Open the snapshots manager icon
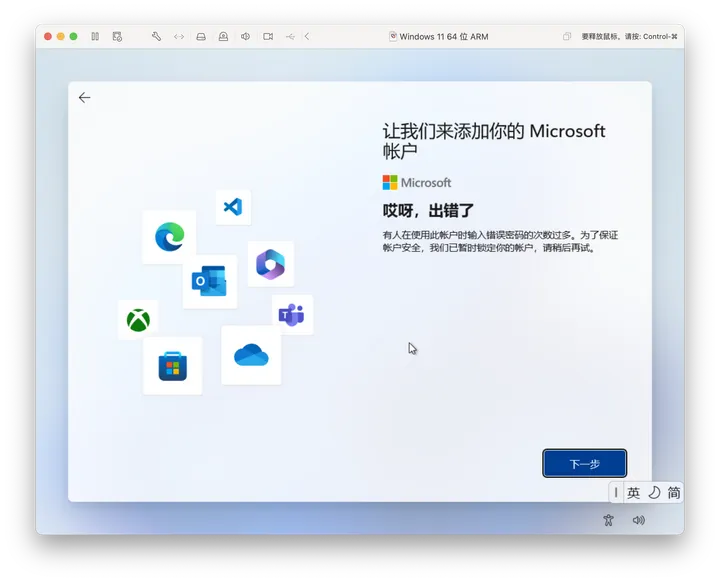Viewport: 720px width, 582px height. pyautogui.click(x=117, y=36)
